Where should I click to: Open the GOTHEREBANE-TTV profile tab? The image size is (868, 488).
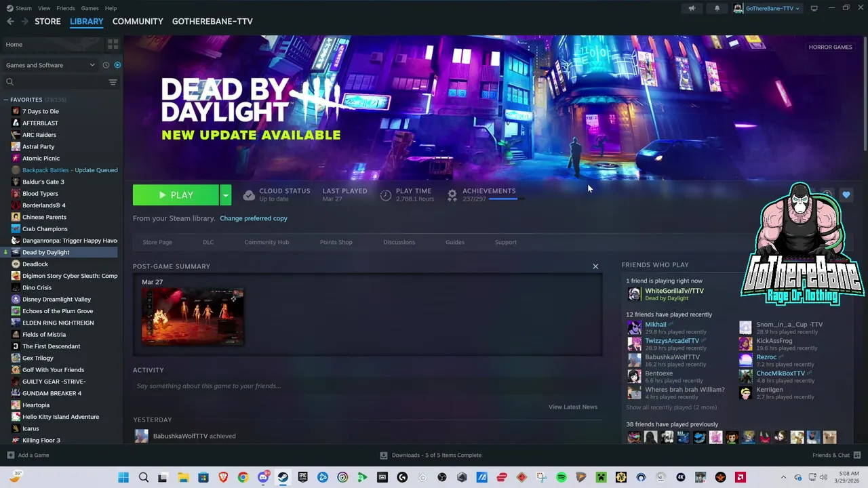[x=212, y=21]
